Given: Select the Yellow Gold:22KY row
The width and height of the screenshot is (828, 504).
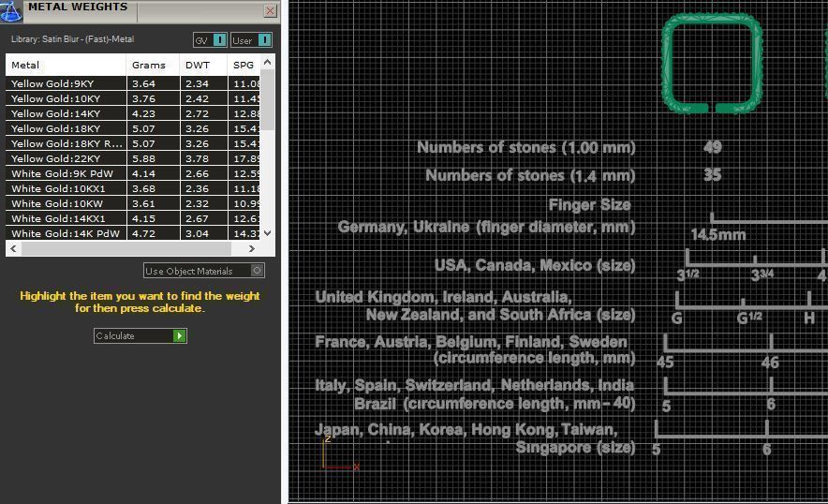Looking at the screenshot, I should [133, 158].
